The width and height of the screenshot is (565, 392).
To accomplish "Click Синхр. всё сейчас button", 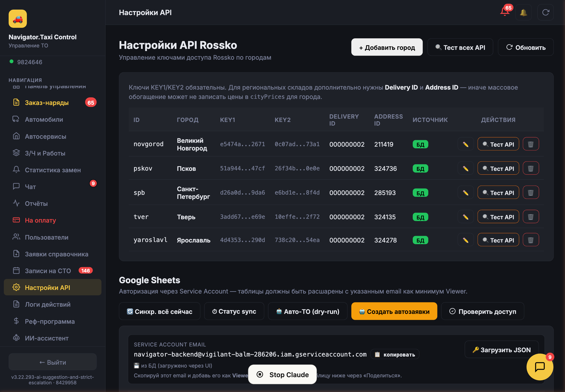I will pyautogui.click(x=159, y=311).
